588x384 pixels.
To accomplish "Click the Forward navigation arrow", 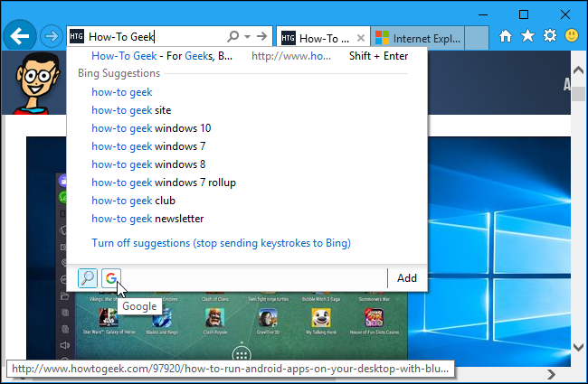I will point(51,36).
